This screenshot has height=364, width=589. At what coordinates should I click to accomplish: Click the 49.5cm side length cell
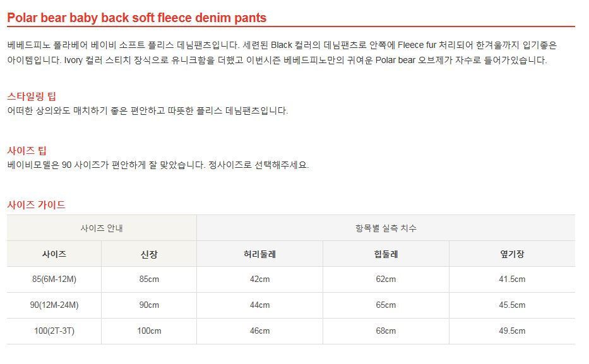(x=512, y=331)
